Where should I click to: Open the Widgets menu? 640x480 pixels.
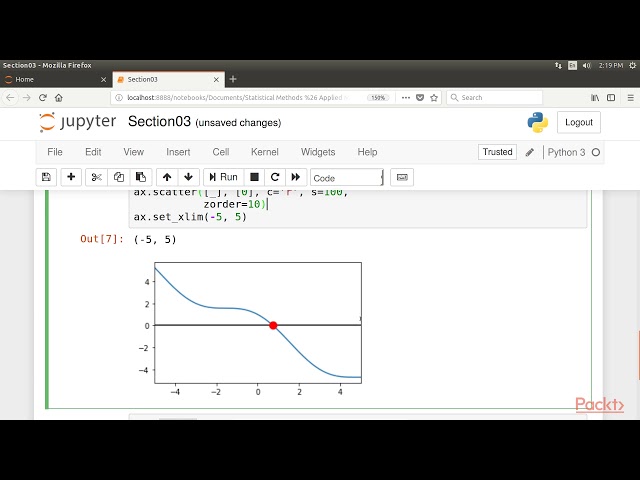(318, 152)
